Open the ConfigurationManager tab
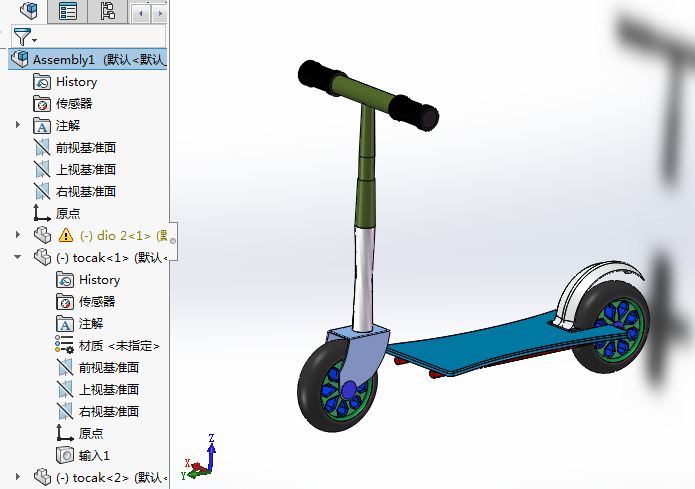 107,12
